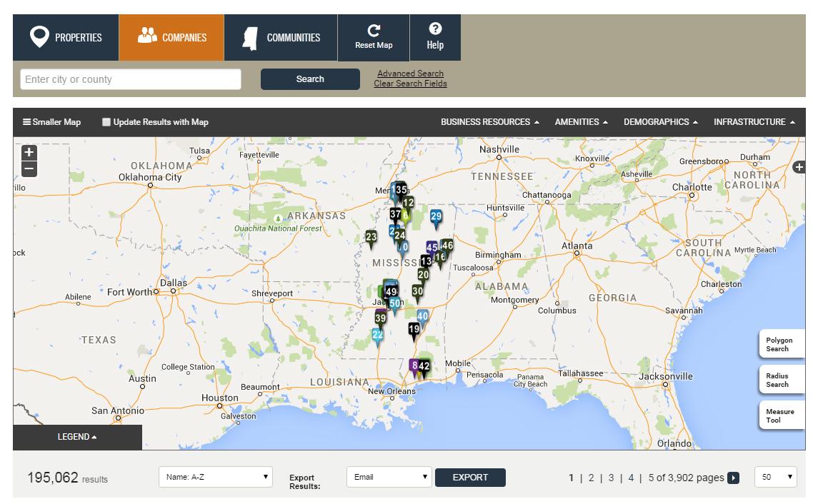This screenshot has width=818, height=504.
Task: Open the 50 results per page dropdown
Action: pos(776,477)
